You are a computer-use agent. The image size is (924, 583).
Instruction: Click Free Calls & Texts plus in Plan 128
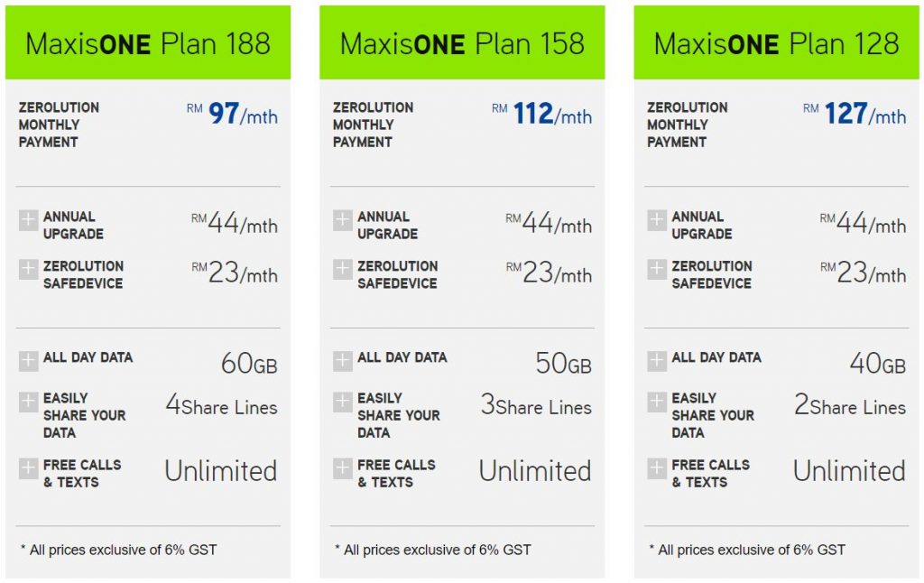657,468
